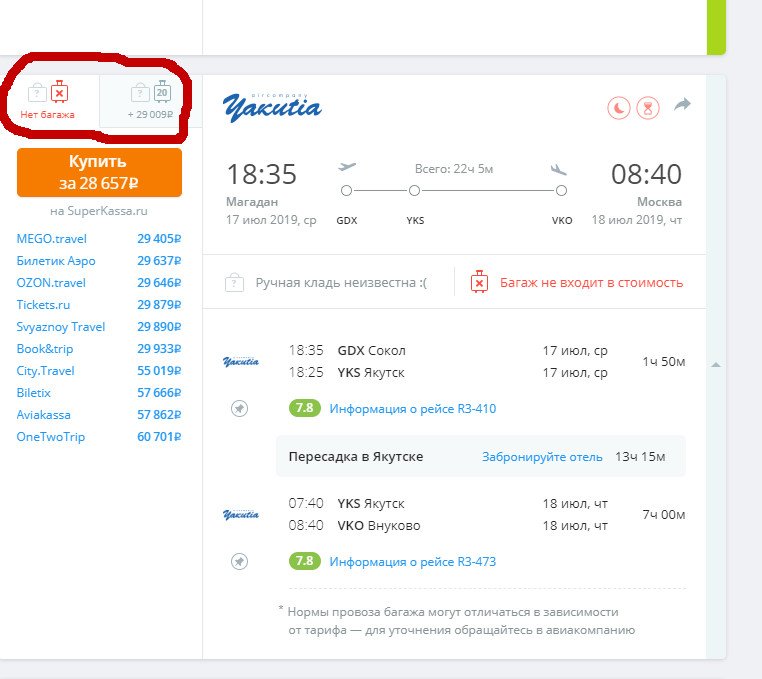Open the OZON.travel offer
The height and width of the screenshot is (679, 762).
[99, 282]
